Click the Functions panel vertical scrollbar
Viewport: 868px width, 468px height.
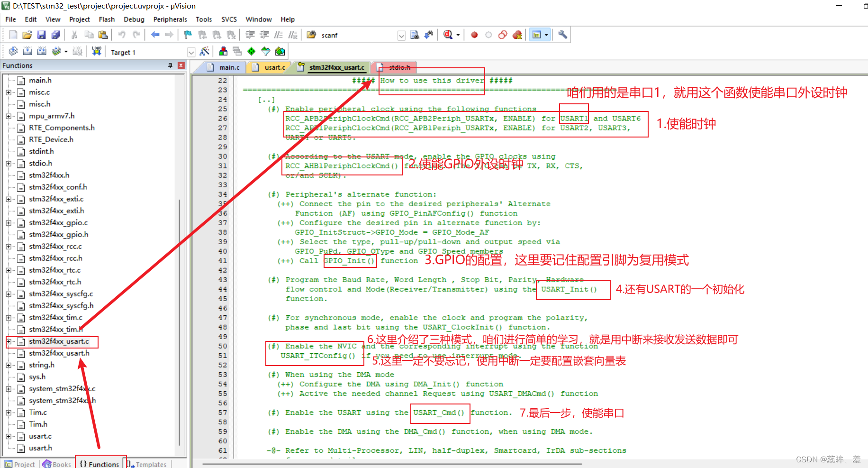pyautogui.click(x=179, y=322)
